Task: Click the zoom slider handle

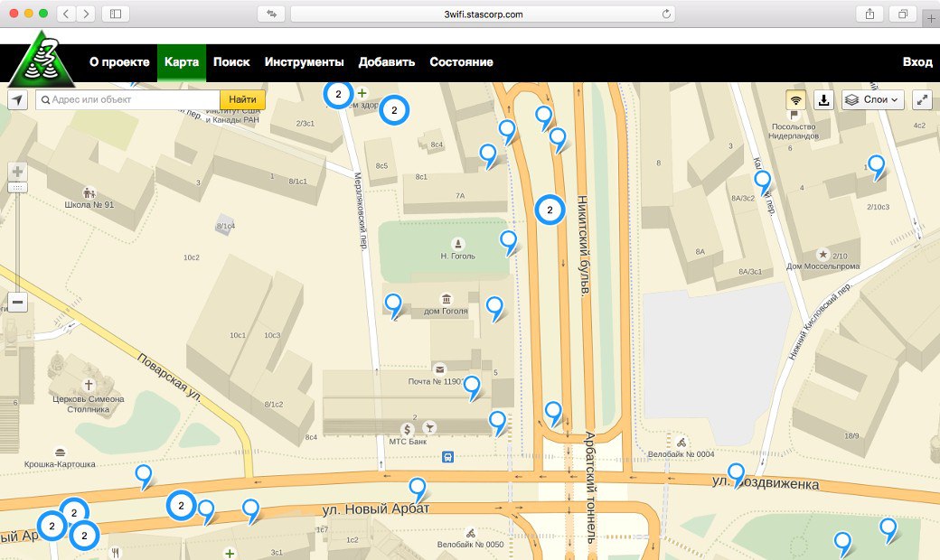Action: [x=17, y=188]
